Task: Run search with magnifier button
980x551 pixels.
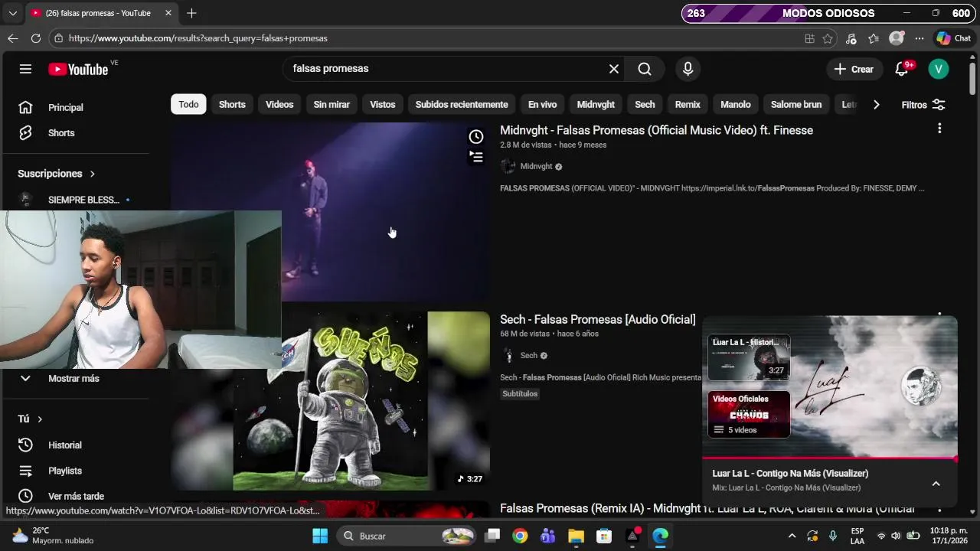Action: coord(645,69)
